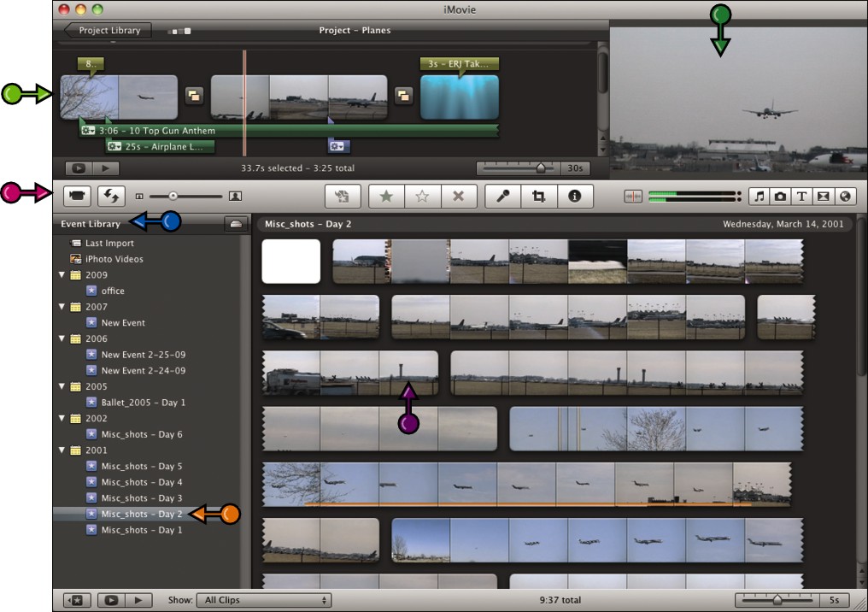868x612 pixels.
Task: Unmark selection with the hollow star
Action: click(x=422, y=196)
